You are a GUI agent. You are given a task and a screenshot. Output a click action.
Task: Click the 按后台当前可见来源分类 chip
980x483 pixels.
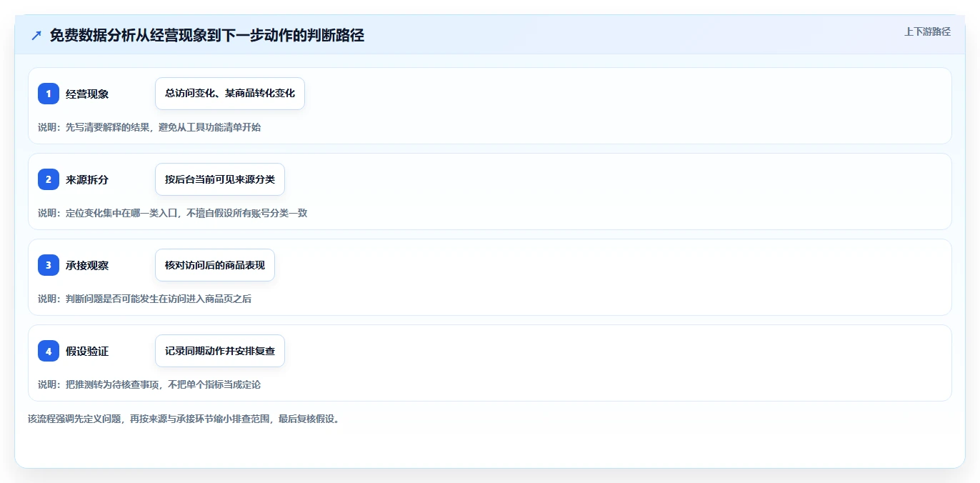point(220,179)
